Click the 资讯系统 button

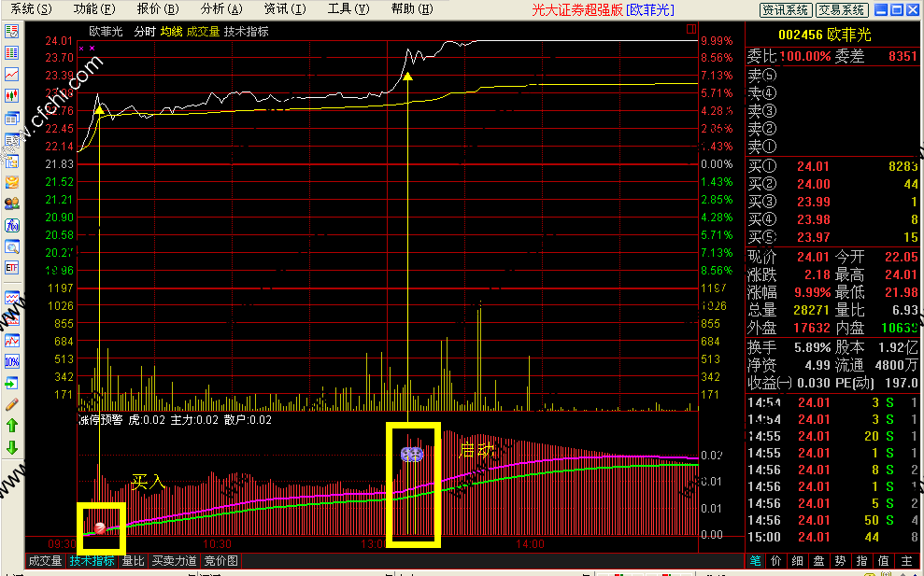[785, 10]
